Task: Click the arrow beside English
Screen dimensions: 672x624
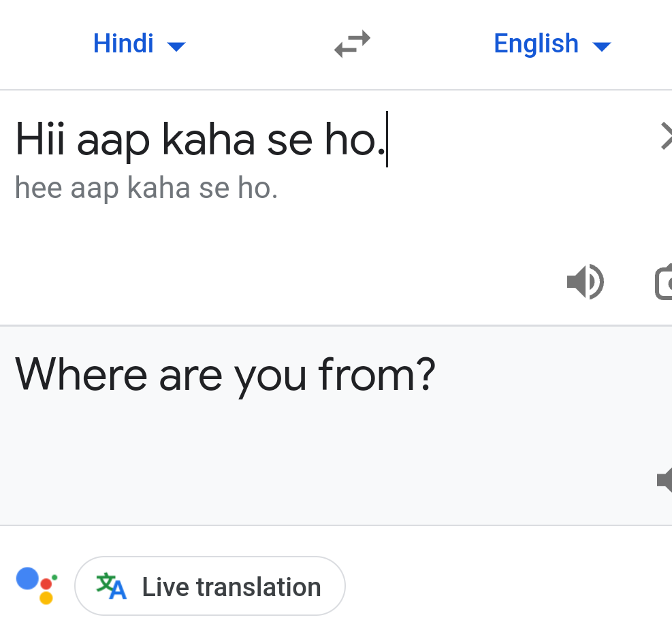Action: [602, 46]
